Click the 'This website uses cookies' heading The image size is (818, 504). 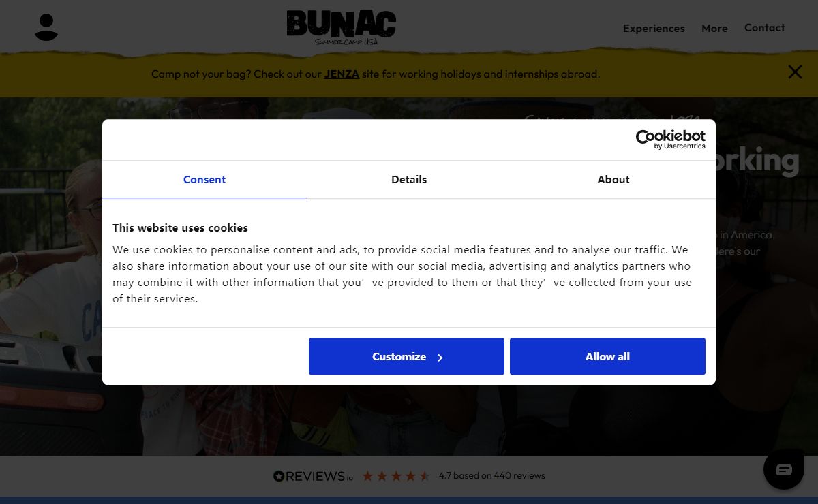point(180,228)
